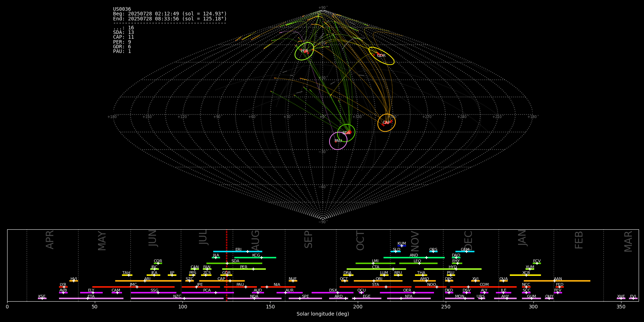Click the Beg: 20250728 02:12:49 line
644x322 pixels.
click(x=170, y=14)
